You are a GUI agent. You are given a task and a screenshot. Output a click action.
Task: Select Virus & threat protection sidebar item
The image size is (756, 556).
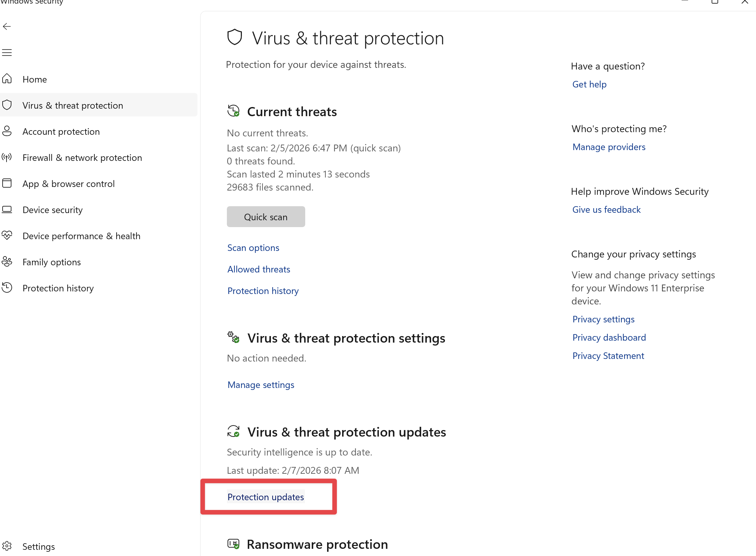tap(72, 105)
